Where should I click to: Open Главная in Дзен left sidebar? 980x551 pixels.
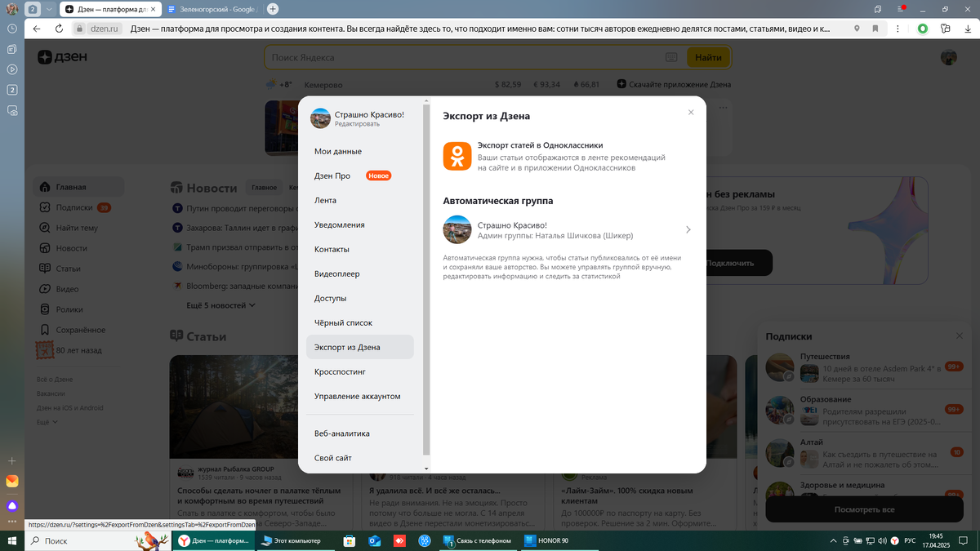tap(78, 186)
